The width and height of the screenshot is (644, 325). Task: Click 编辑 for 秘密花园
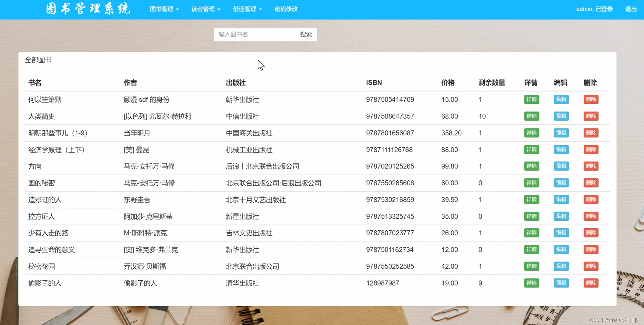click(561, 266)
